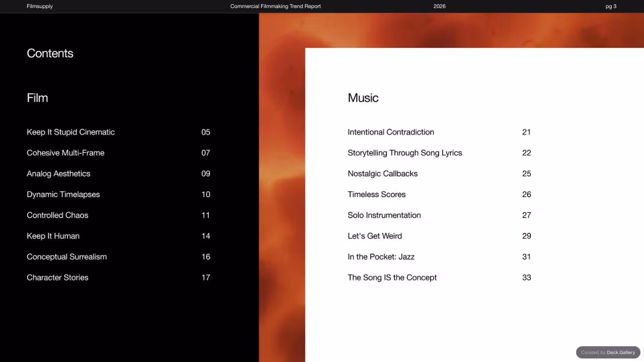The width and height of the screenshot is (644, 362).
Task: Open the Intentional Contradiction entry
Action: click(x=391, y=132)
